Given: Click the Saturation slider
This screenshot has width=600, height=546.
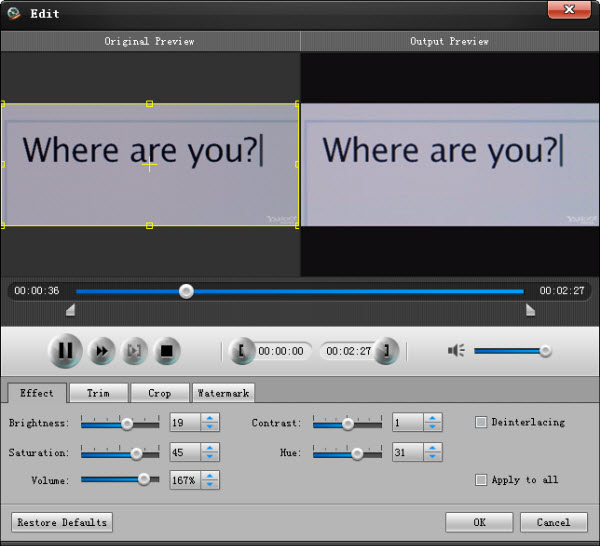Looking at the screenshot, I should 119,453.
